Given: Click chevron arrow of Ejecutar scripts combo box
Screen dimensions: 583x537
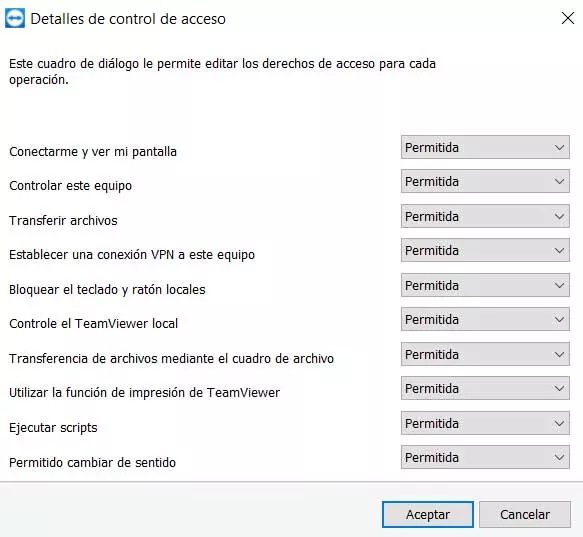Looking at the screenshot, I should pyautogui.click(x=559, y=423).
